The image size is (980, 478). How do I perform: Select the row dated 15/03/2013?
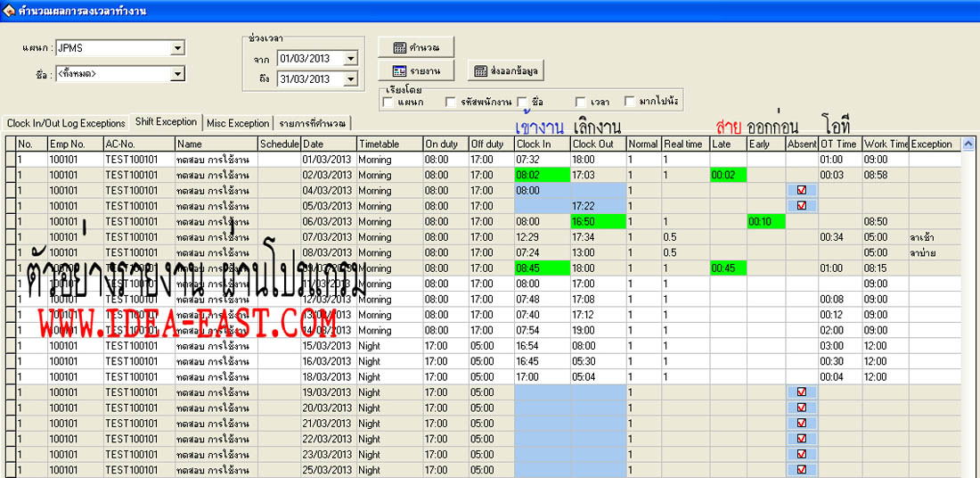328,346
